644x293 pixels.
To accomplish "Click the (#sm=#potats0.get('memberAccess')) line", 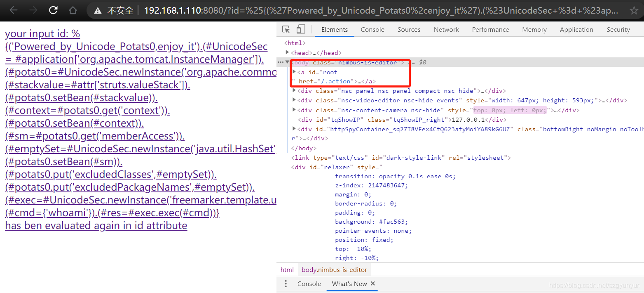I will pos(95,136).
